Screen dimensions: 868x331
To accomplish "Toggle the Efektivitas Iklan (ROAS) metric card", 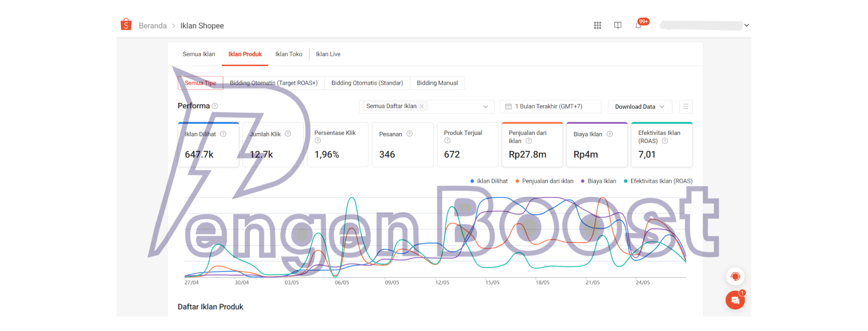I will 661,145.
